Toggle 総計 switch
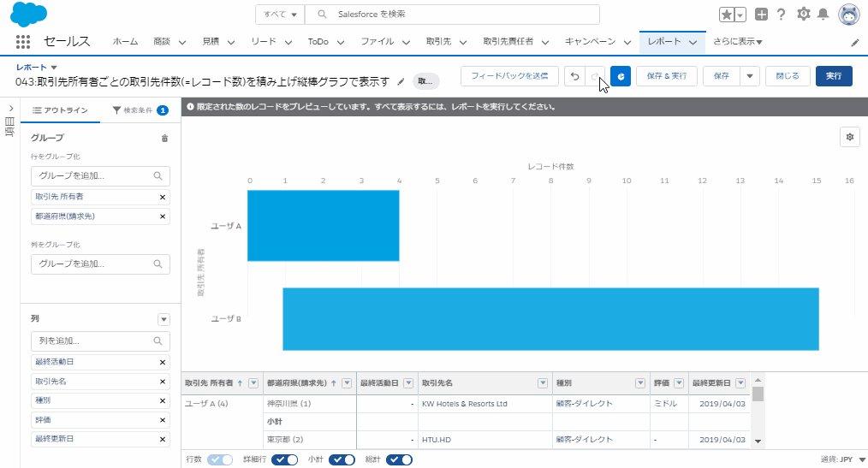Screen dimensions: 868x468 tap(399, 459)
